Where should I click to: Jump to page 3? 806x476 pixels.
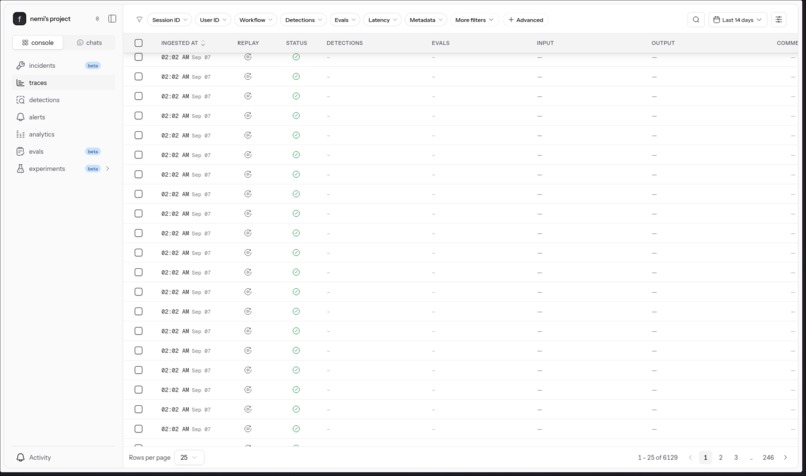click(736, 457)
